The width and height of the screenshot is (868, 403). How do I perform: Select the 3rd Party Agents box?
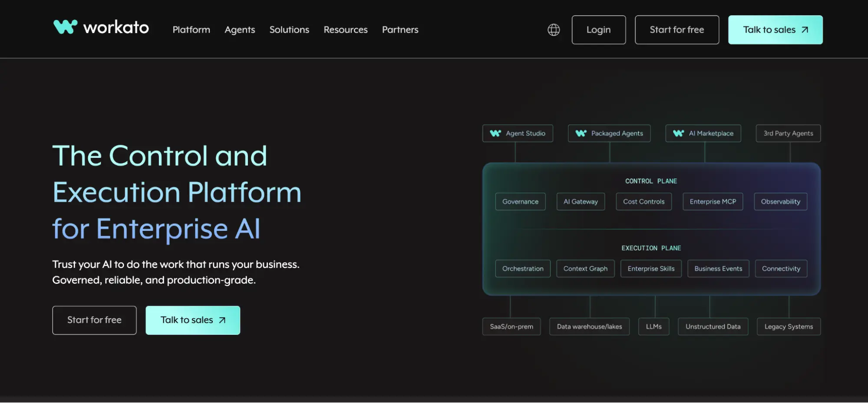click(789, 133)
